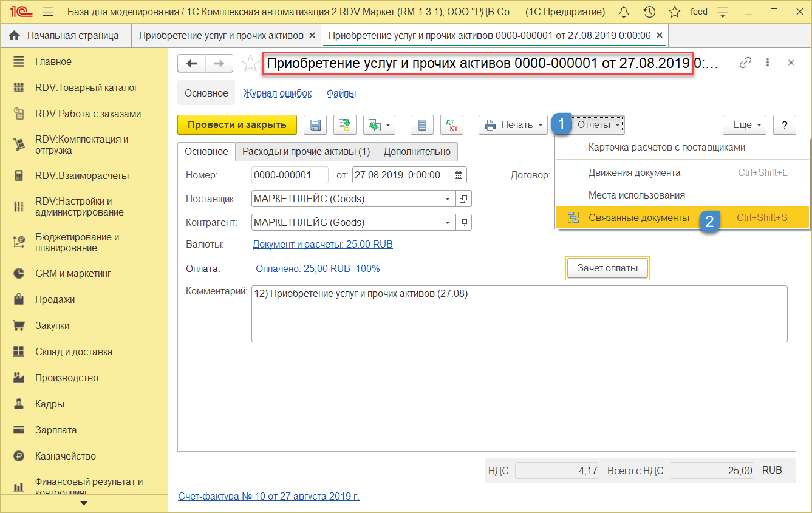The image size is (812, 513).
Task: Open the Дополнительно tab
Action: coord(417,152)
